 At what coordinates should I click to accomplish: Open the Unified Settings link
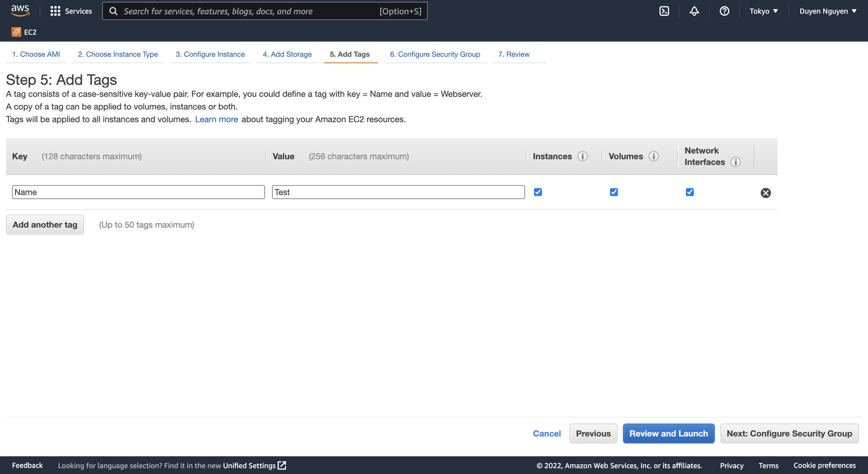click(x=249, y=466)
